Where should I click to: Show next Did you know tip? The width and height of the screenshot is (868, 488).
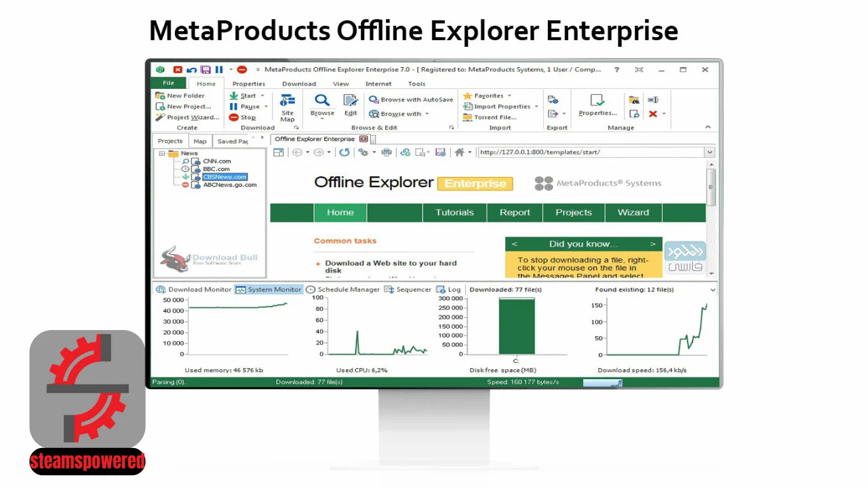click(653, 244)
